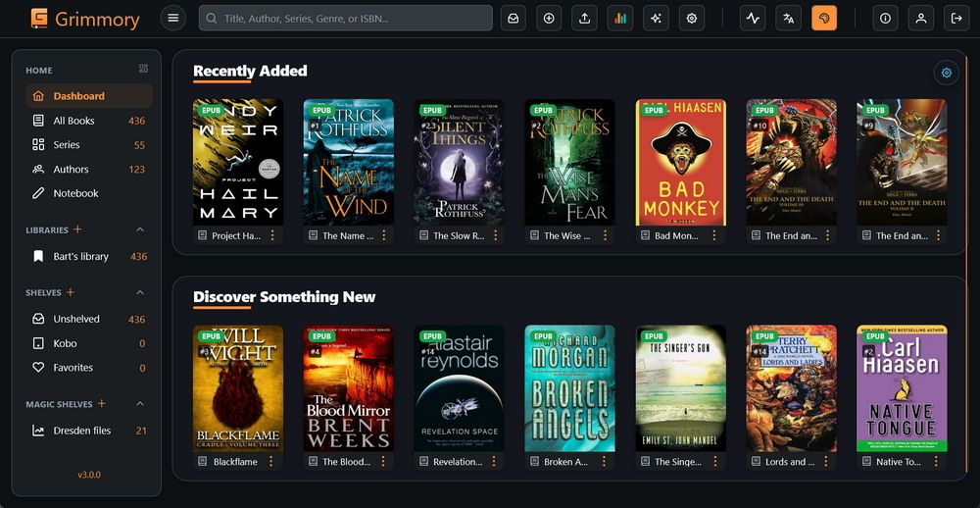Screen dimensions: 980x508
Task: Open three-dot menu for The Singer's Gun
Action: 713,462
